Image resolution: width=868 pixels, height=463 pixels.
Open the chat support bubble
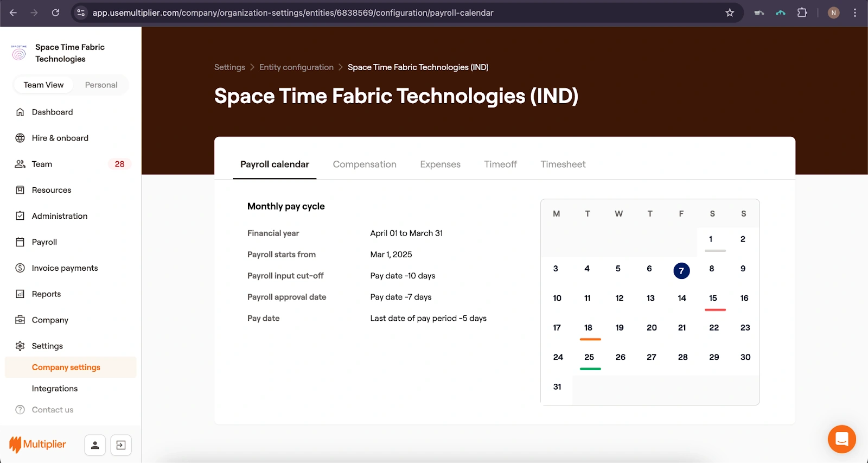click(x=841, y=439)
